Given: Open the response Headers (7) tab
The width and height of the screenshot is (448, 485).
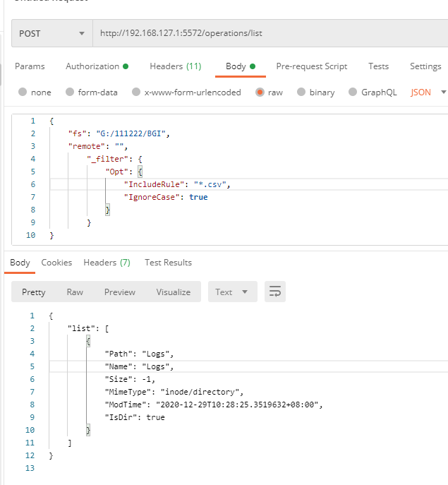Looking at the screenshot, I should tap(107, 263).
